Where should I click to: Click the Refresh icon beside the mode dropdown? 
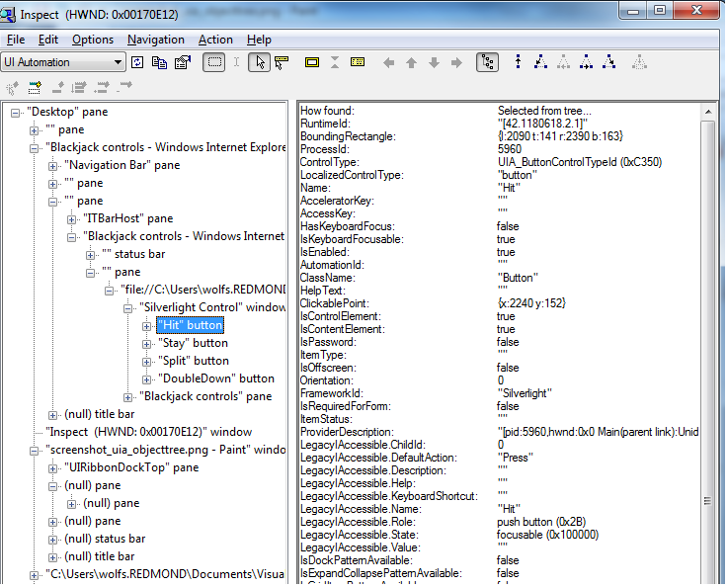click(x=137, y=62)
